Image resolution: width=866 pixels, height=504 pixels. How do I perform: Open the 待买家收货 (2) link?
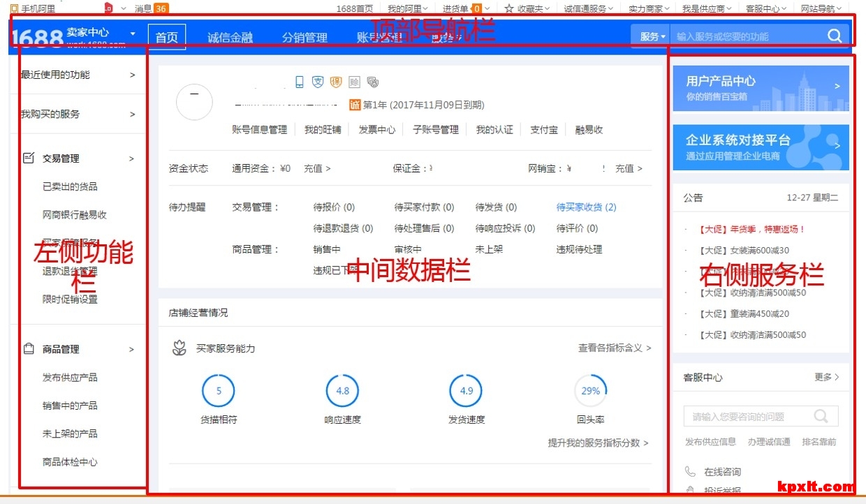click(586, 207)
